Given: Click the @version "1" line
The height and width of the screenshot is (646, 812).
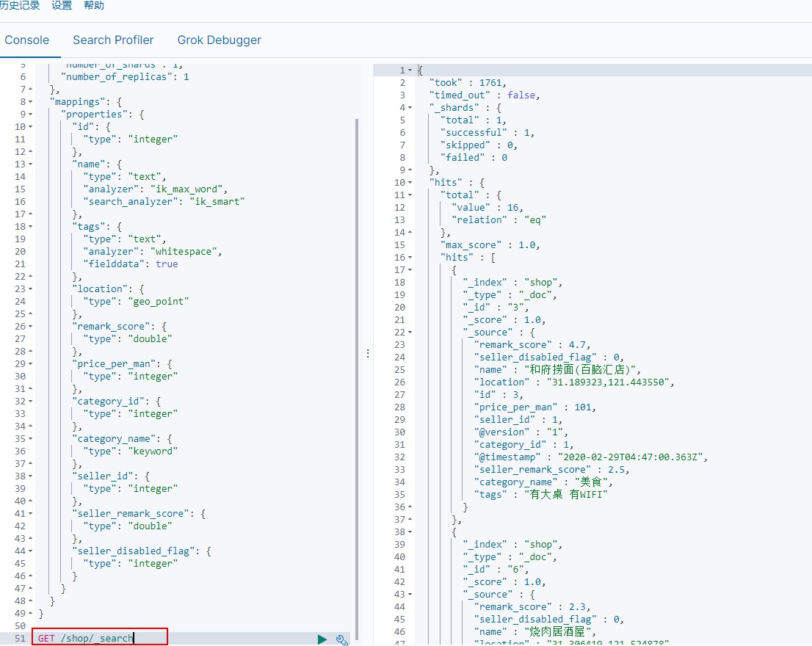Looking at the screenshot, I should click(x=521, y=432).
